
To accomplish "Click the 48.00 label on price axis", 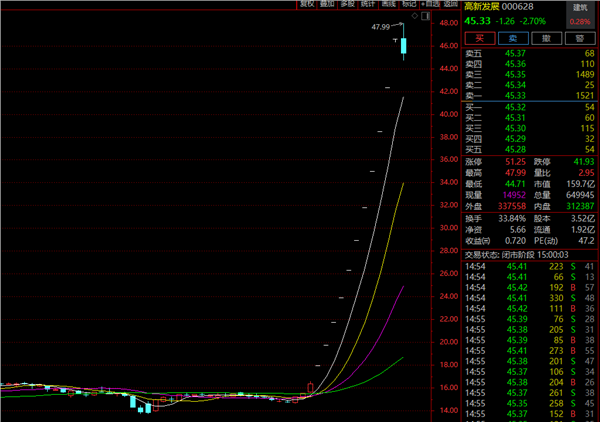I will coord(449,23).
